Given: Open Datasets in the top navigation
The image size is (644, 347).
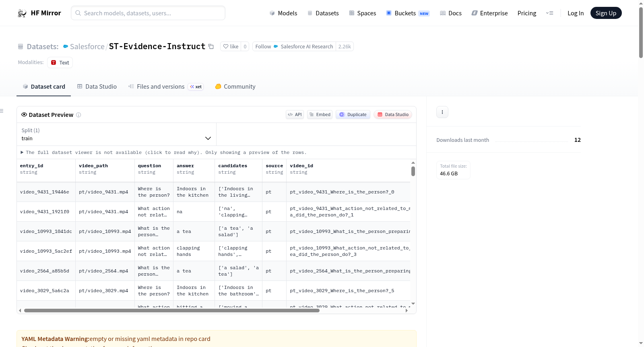Looking at the screenshot, I should [x=323, y=13].
